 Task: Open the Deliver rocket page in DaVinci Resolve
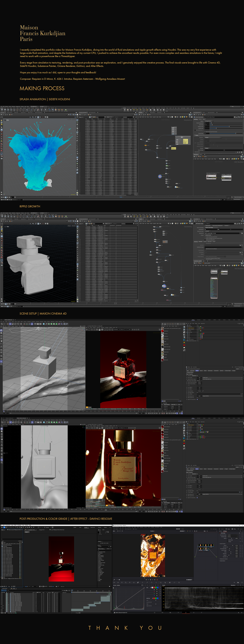point(201,613)
